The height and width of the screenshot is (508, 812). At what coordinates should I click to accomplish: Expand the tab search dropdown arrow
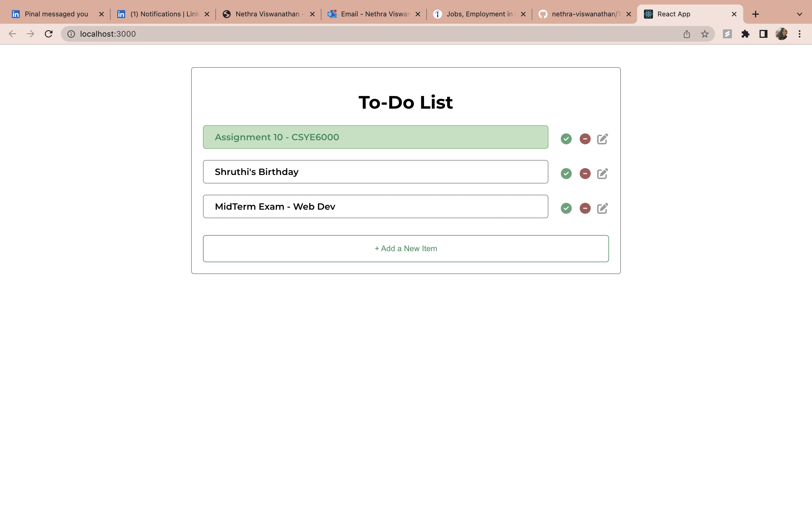799,14
